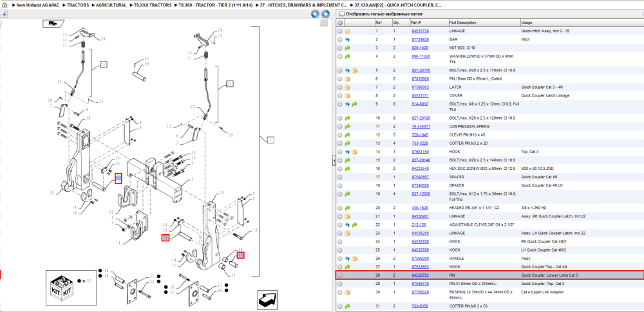
Task: Open part number 829-1420 link
Action: 419,48
